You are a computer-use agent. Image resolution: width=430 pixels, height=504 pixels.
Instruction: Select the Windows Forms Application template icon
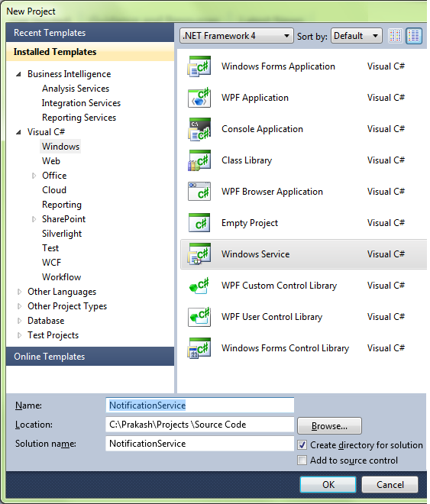[199, 66]
